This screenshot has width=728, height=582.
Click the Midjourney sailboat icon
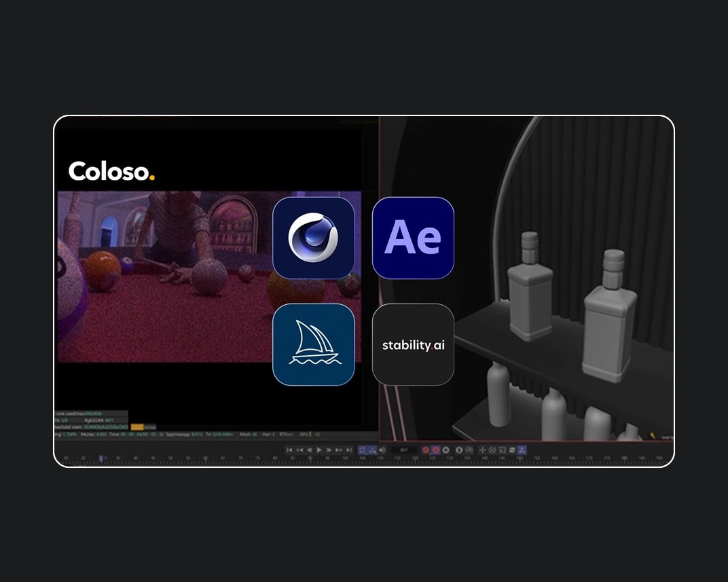[x=313, y=344]
